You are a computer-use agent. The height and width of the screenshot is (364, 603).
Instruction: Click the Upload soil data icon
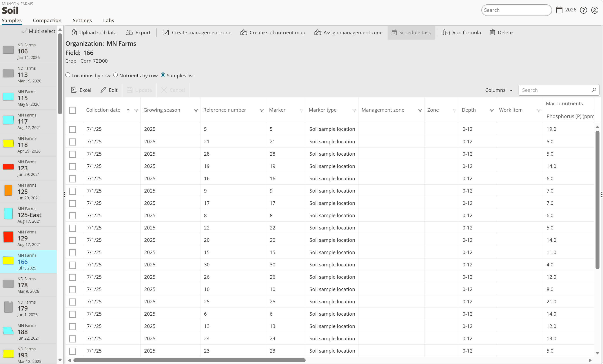click(x=74, y=33)
